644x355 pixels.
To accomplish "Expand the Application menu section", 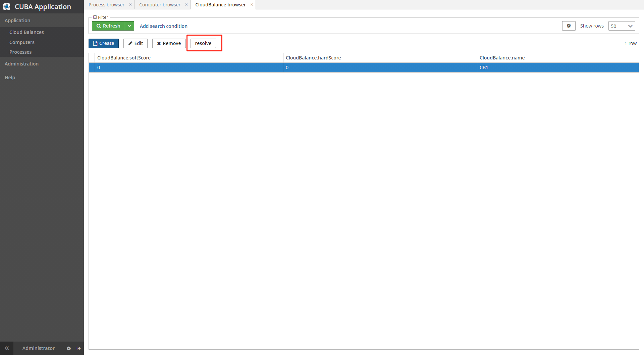I will [x=42, y=20].
